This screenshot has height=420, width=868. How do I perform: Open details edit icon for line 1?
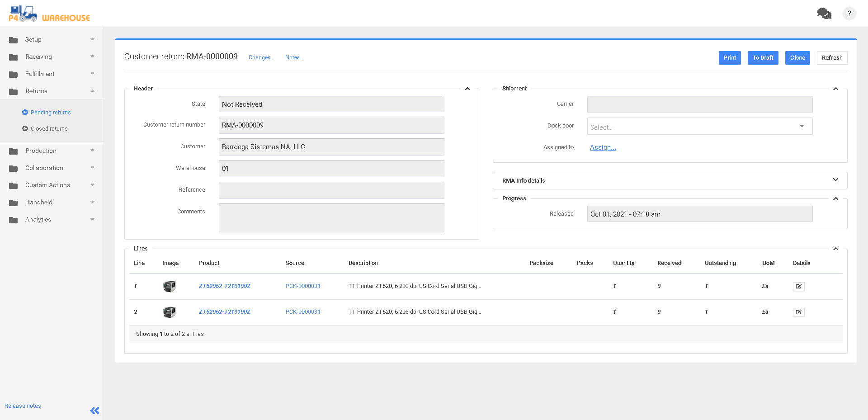(798, 286)
